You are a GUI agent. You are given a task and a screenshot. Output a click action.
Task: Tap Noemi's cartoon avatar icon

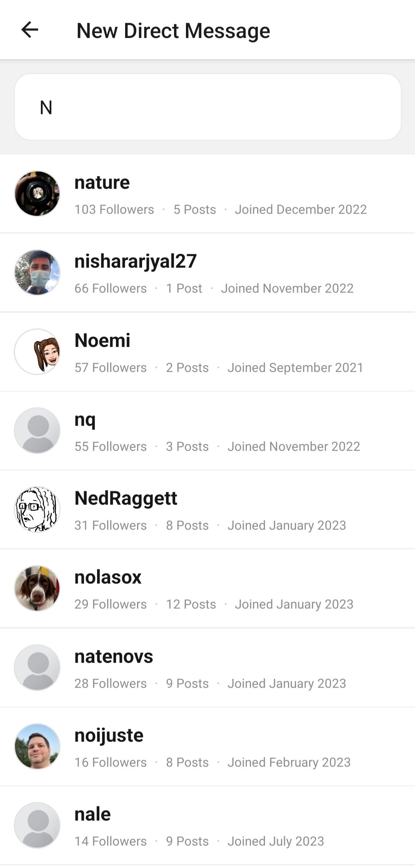[x=37, y=352]
